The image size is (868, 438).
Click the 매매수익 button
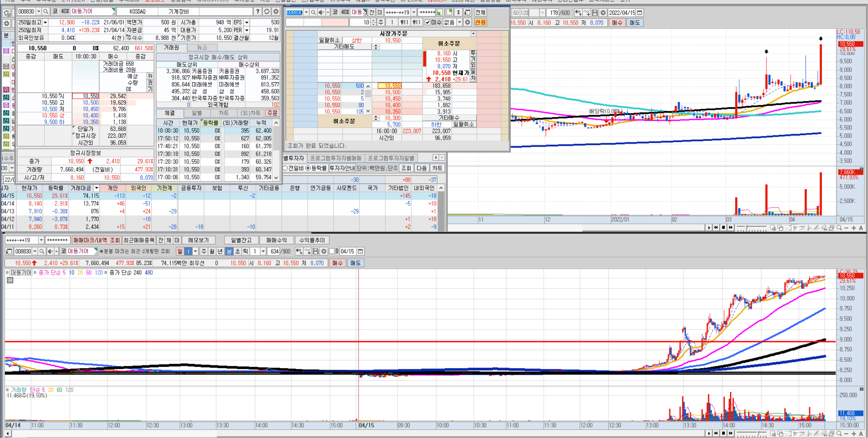point(277,240)
